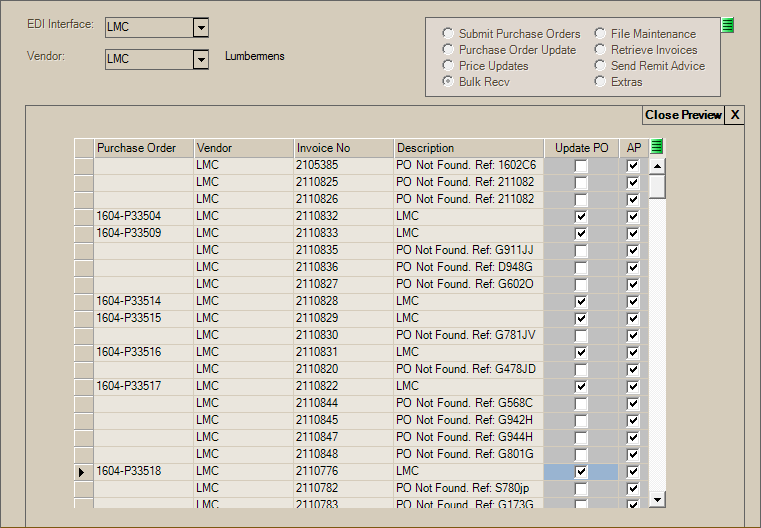Click row selector arrow for 1604-P33518
Screen dimensions: 761x528
pyautogui.click(x=83, y=472)
